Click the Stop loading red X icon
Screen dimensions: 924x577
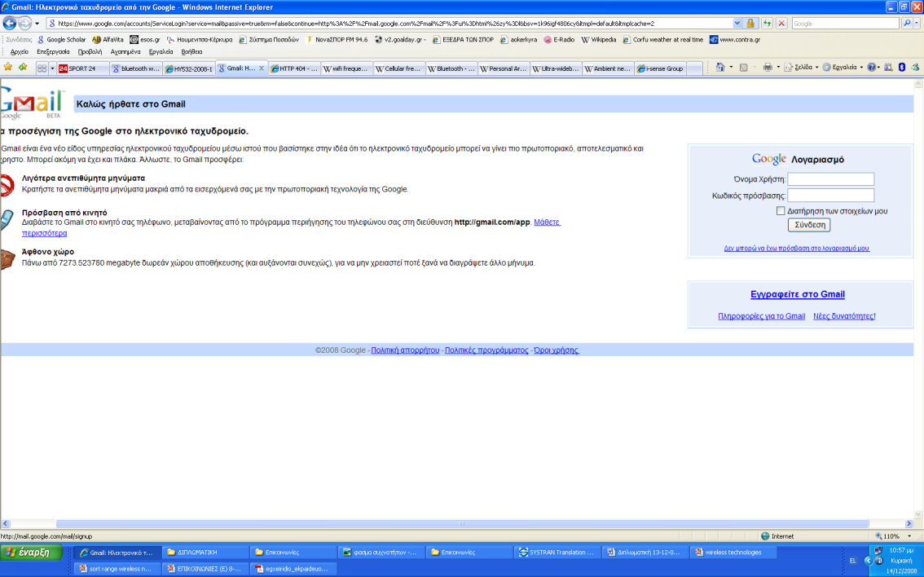pos(781,24)
